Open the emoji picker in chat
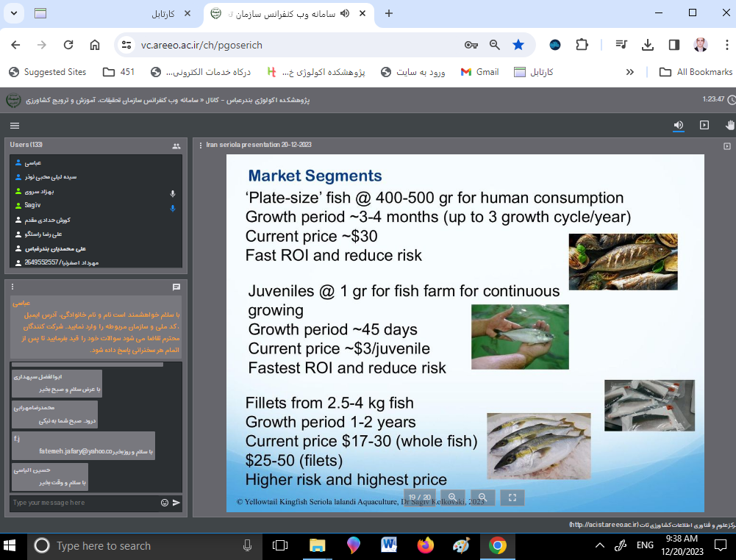The width and height of the screenshot is (736, 560). [164, 503]
